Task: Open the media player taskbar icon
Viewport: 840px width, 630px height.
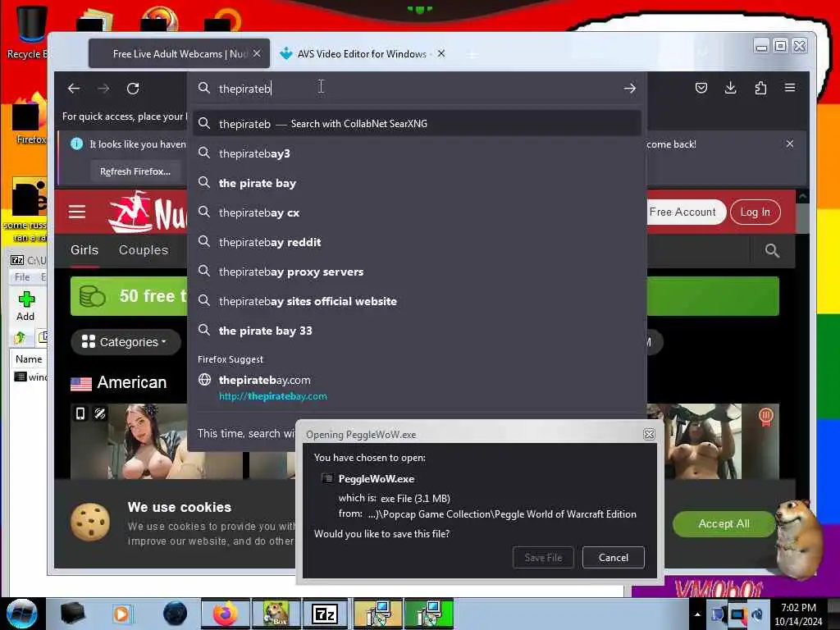Action: point(121,614)
